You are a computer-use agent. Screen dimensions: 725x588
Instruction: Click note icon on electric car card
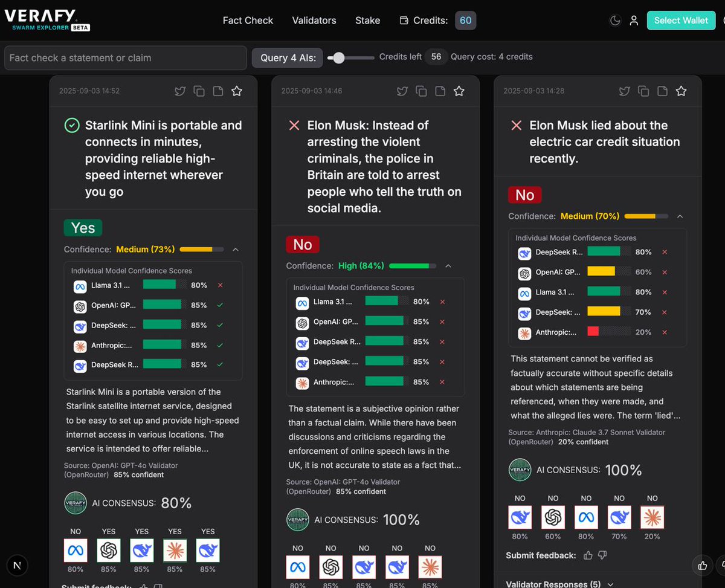(663, 91)
